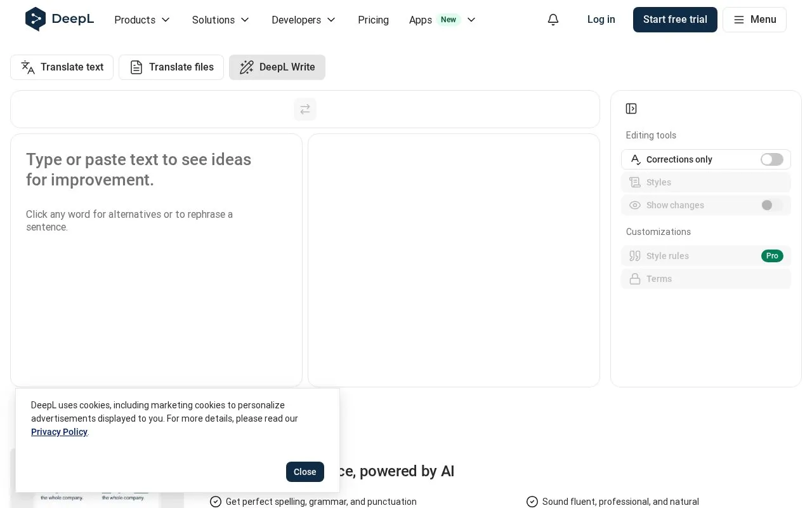Open the Terms customization
The height and width of the screenshot is (508, 812).
706,279
